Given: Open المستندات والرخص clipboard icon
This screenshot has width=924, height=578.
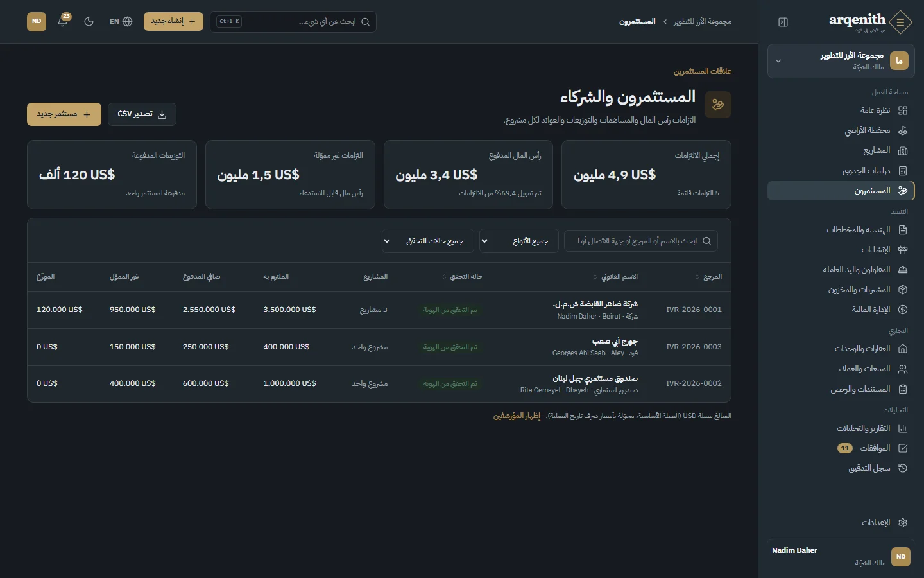Looking at the screenshot, I should [x=903, y=389].
